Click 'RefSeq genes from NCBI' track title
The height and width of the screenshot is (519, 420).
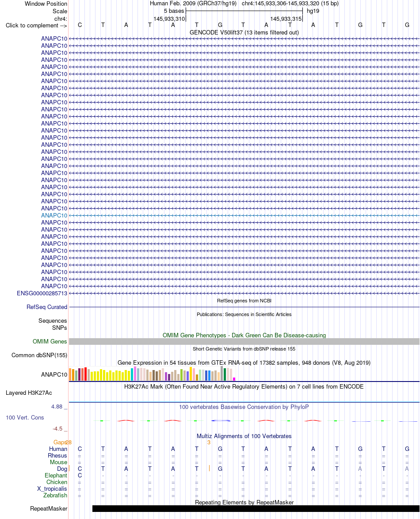pyautogui.click(x=244, y=301)
